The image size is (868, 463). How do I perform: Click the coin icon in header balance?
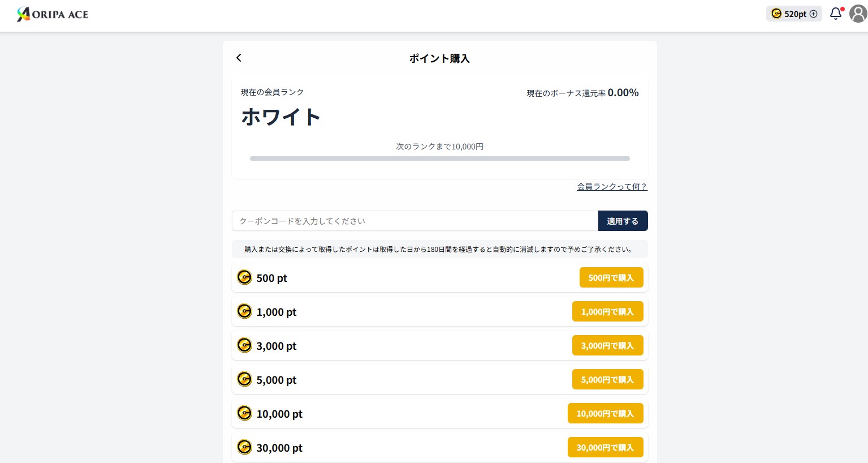776,14
